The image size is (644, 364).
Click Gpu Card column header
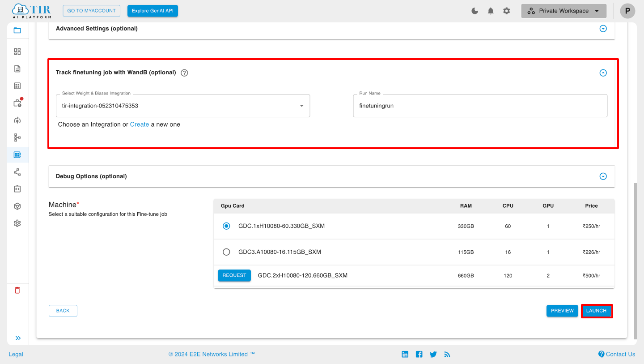(233, 206)
